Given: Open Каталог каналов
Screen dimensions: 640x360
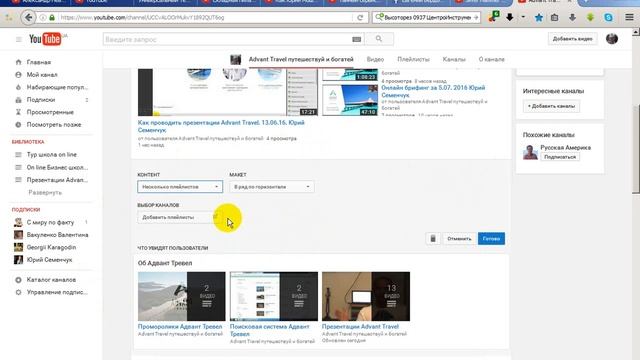Looking at the screenshot, I should click(x=51, y=280).
